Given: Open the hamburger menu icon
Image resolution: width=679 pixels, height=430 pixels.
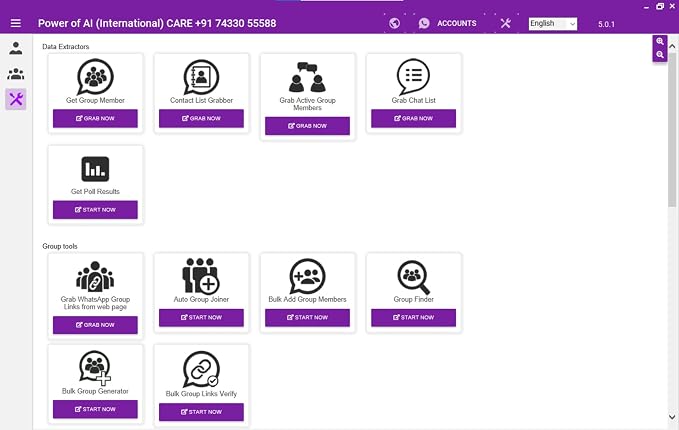Looking at the screenshot, I should [16, 23].
